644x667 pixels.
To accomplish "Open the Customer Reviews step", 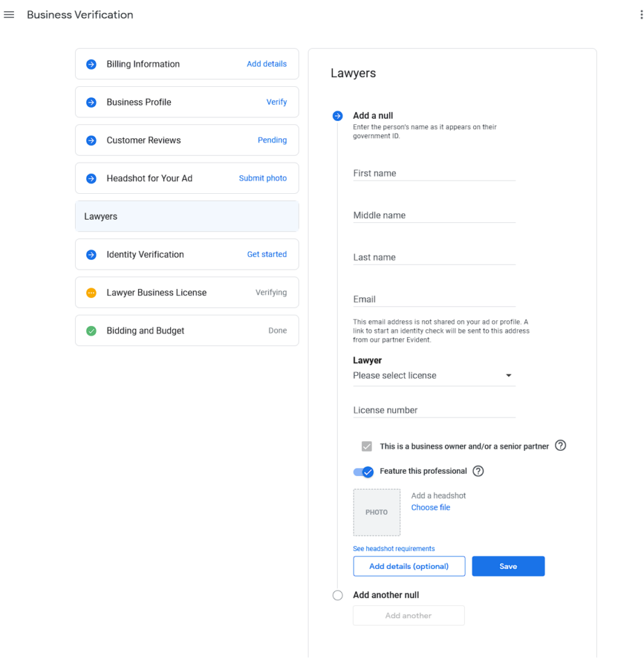I will [186, 140].
